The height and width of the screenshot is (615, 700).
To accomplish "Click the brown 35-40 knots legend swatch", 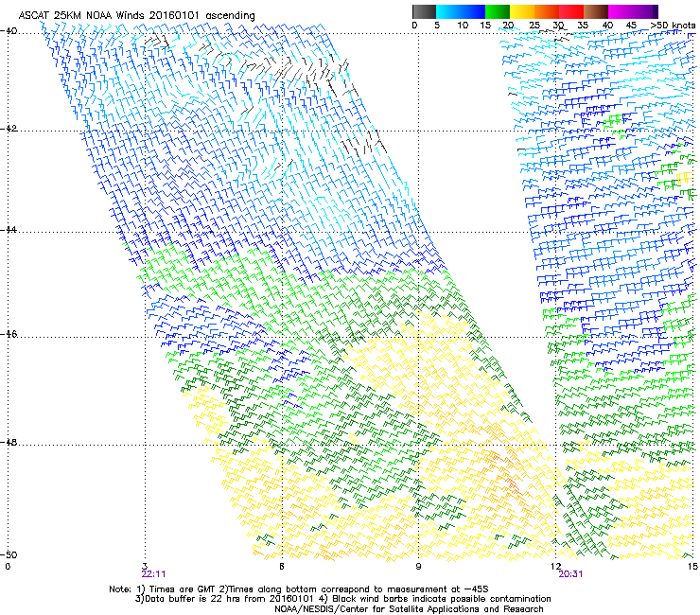I will 596,11.
